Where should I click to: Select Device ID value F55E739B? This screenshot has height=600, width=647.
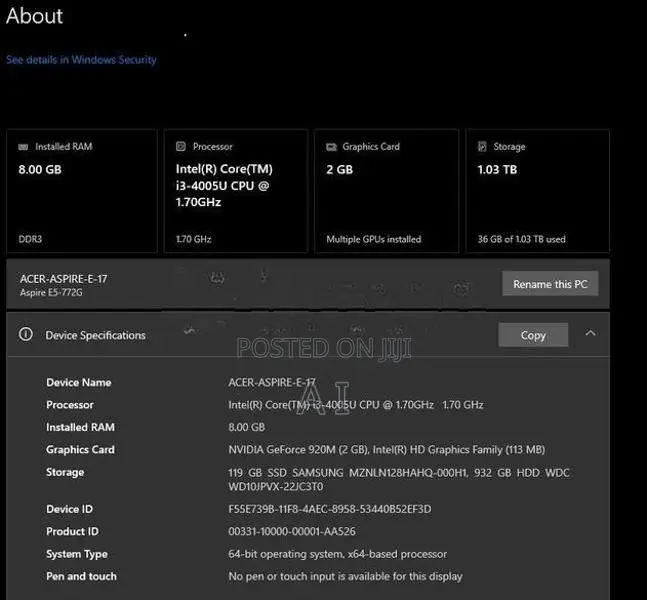[330, 509]
